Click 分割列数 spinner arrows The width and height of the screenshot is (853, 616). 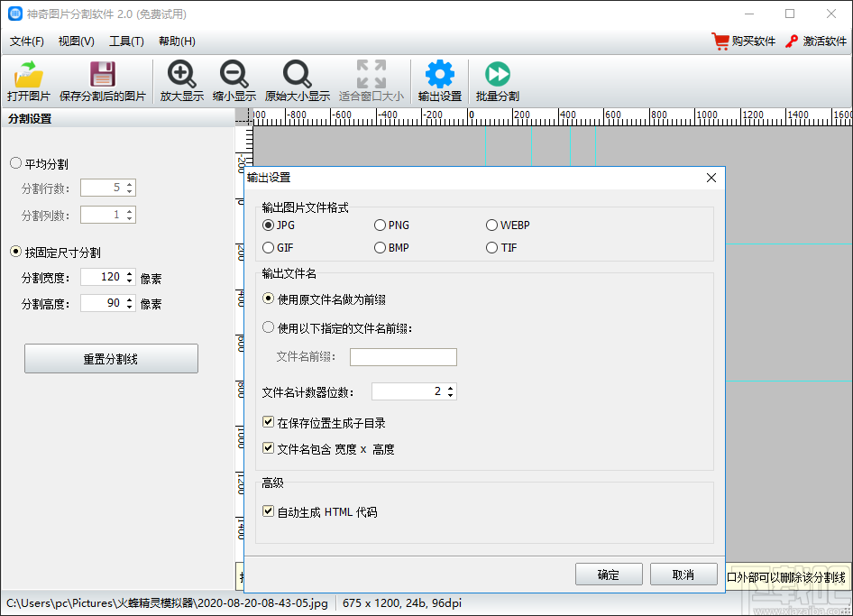pyautogui.click(x=130, y=215)
